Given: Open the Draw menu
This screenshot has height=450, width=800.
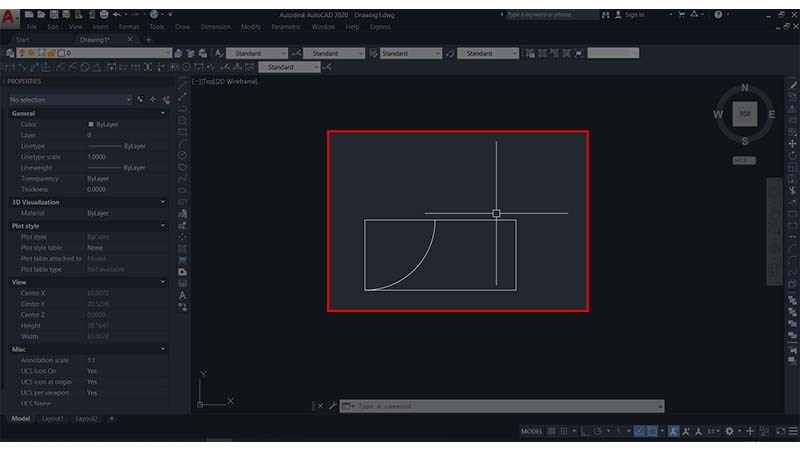Looking at the screenshot, I should pos(183,27).
